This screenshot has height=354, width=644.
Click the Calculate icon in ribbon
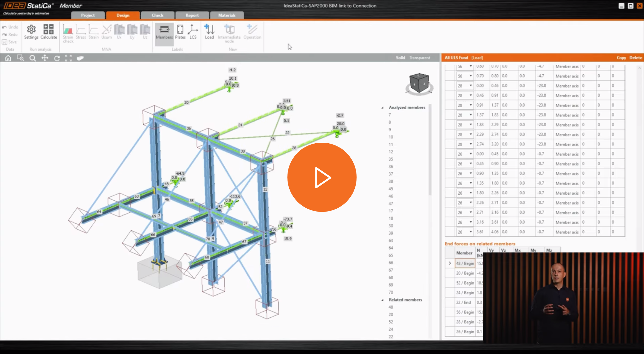[x=49, y=32]
